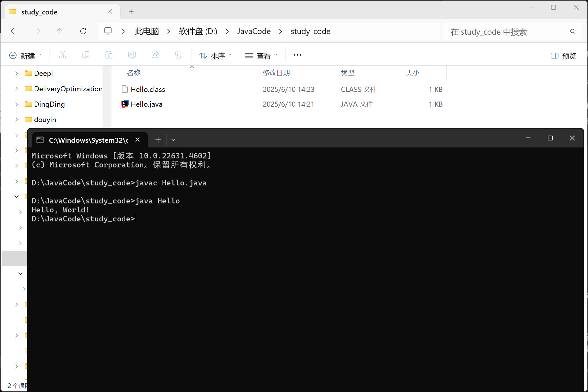Image resolution: width=588 pixels, height=392 pixels.
Task: Click the Copy icon in toolbar
Action: pyautogui.click(x=86, y=55)
